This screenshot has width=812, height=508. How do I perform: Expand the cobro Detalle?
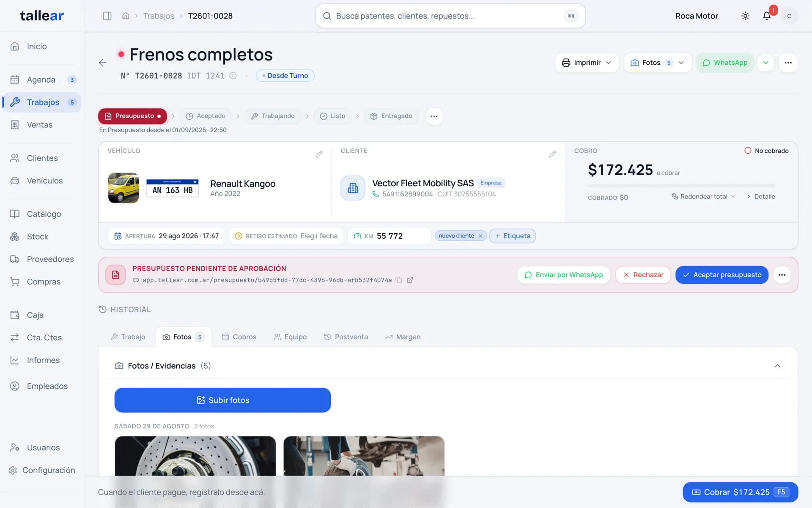pyautogui.click(x=761, y=196)
